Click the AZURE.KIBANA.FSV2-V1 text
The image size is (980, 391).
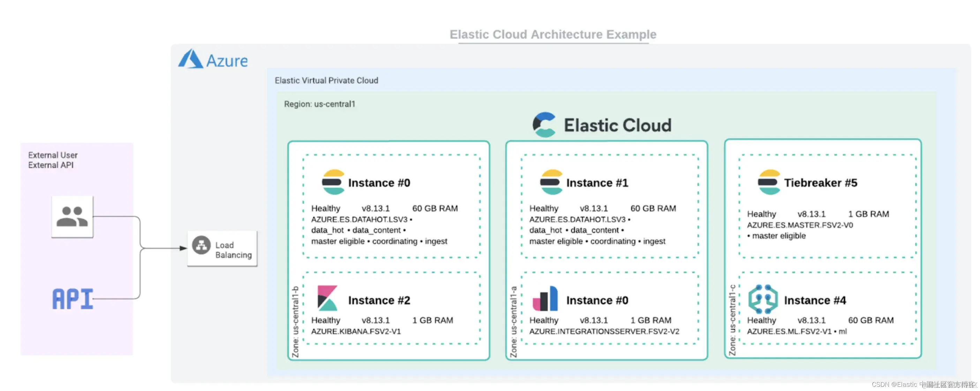coord(356,331)
